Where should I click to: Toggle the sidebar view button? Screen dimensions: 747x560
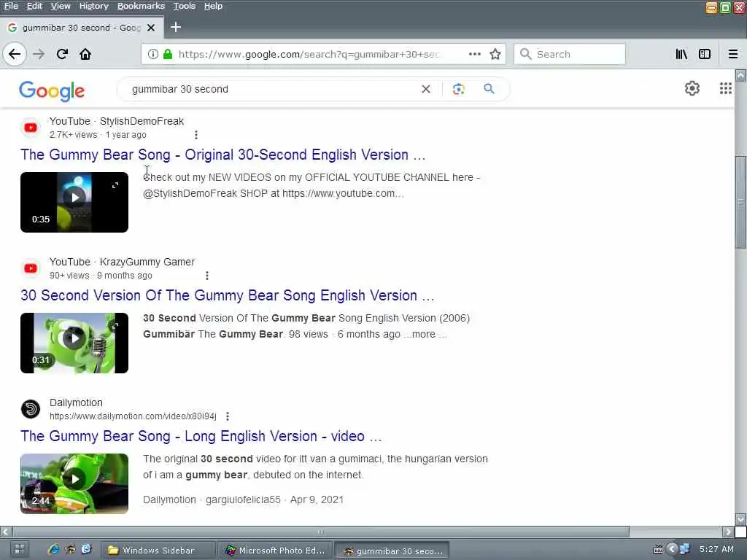pyautogui.click(x=705, y=54)
